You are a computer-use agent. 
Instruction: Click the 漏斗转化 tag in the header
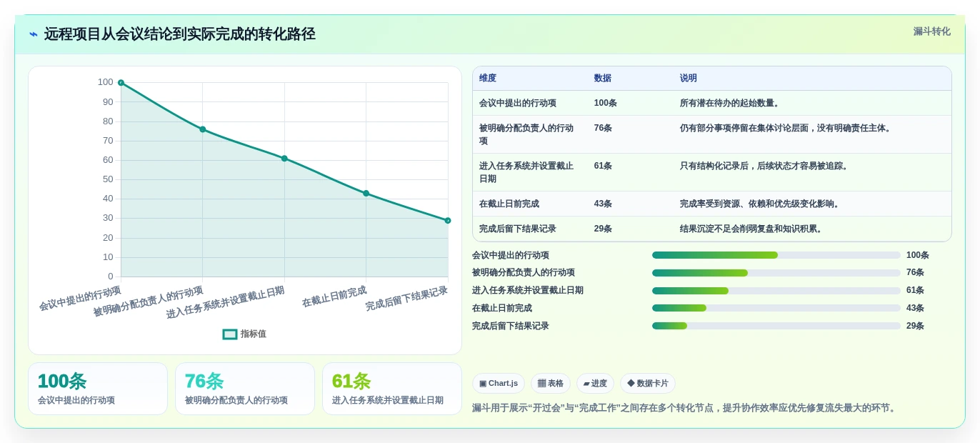coord(931,31)
